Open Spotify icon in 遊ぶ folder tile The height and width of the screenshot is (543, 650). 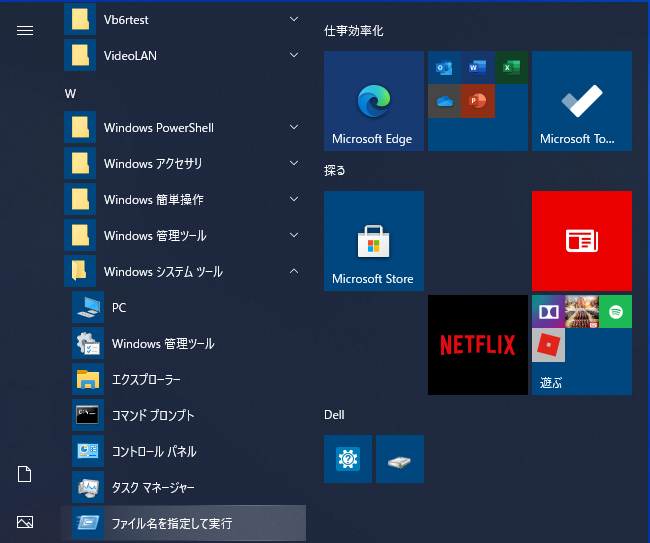point(616,312)
